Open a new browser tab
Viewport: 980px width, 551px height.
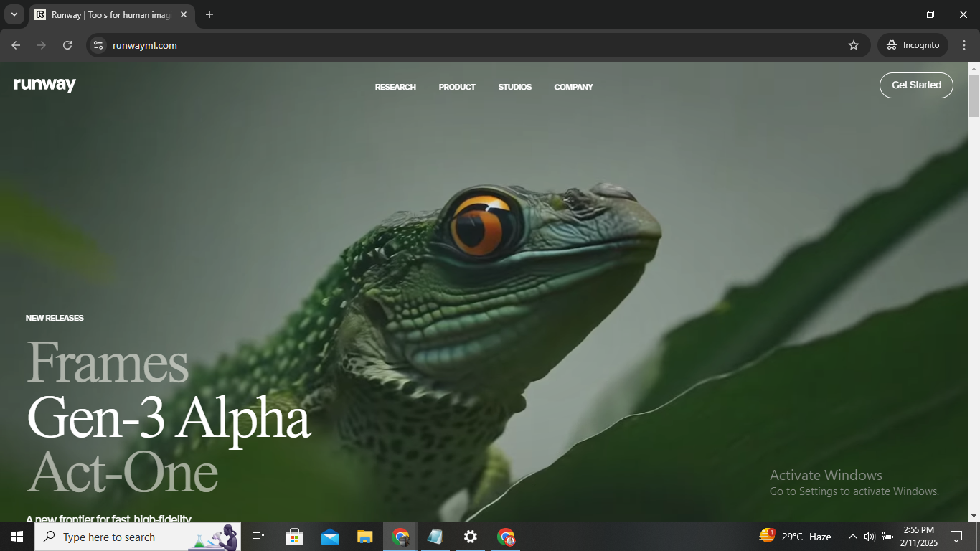(x=209, y=14)
